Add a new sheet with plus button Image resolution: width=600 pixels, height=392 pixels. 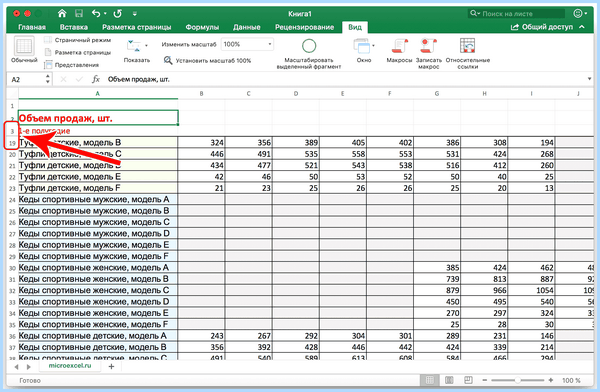pos(111,366)
